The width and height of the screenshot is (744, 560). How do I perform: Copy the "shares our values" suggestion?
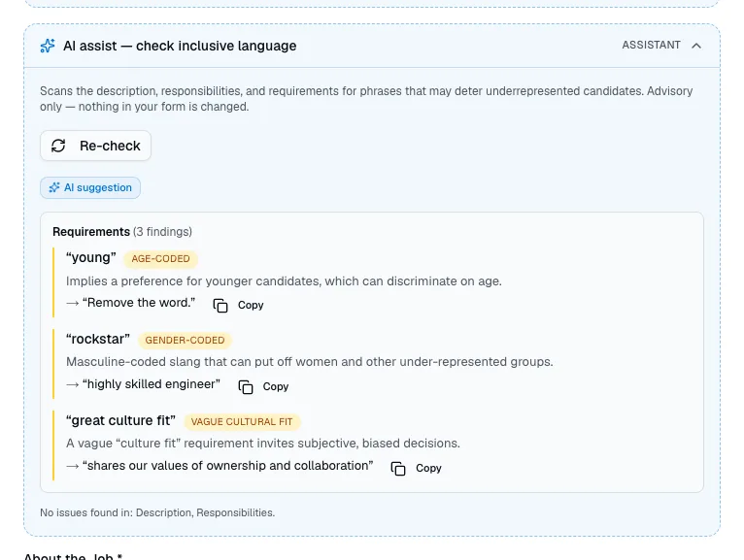tap(416, 468)
